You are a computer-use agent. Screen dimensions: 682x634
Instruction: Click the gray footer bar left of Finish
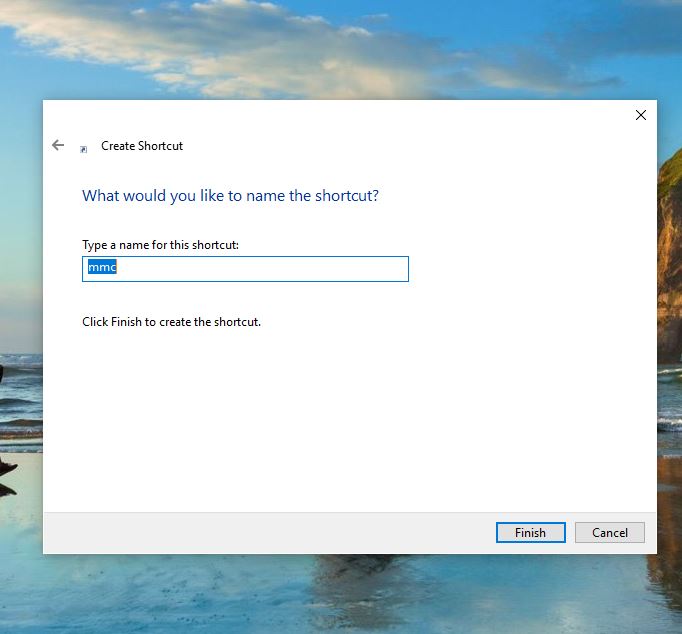pos(260,532)
